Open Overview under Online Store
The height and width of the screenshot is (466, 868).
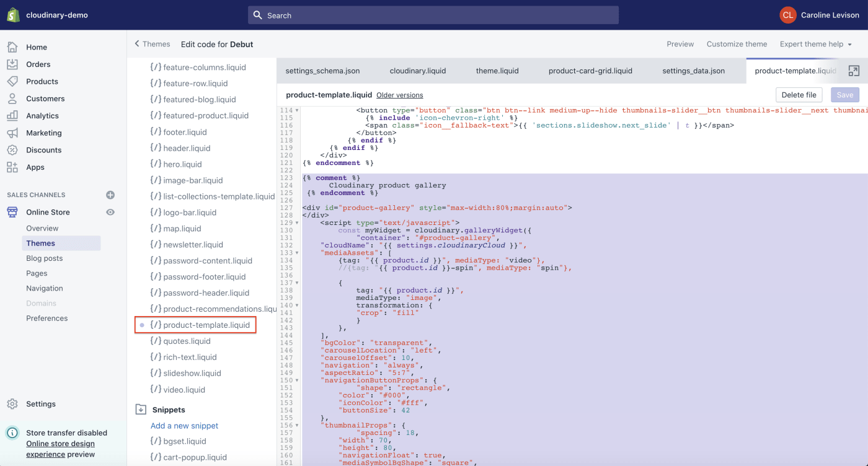coord(42,228)
